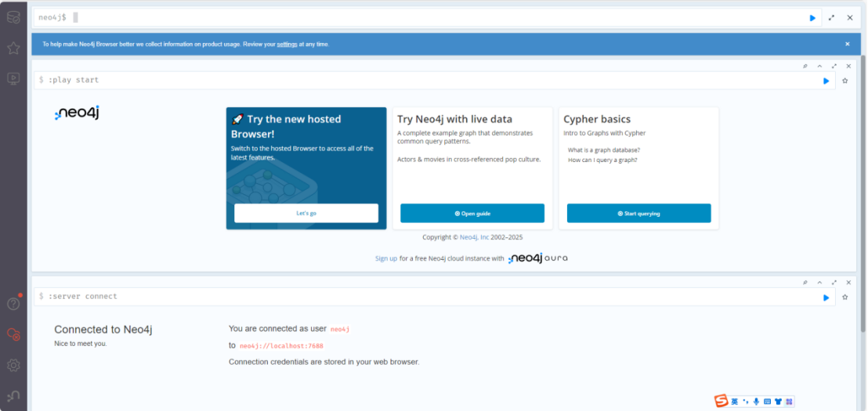
Task: Run the command in the top editor
Action: coord(812,18)
